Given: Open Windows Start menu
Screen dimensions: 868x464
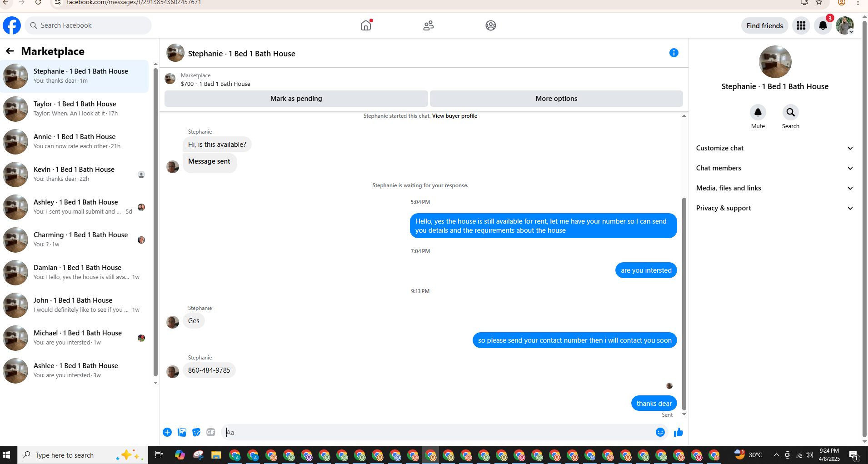Looking at the screenshot, I should click(x=6, y=455).
